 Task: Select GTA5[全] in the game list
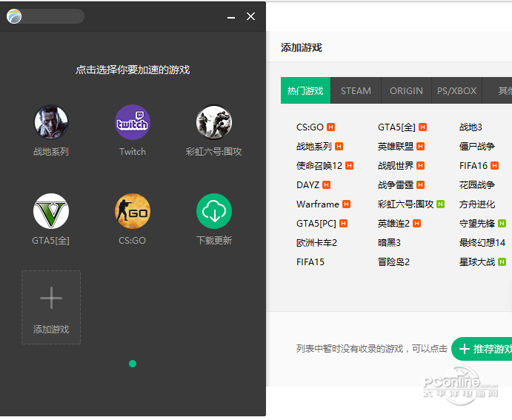pos(396,127)
